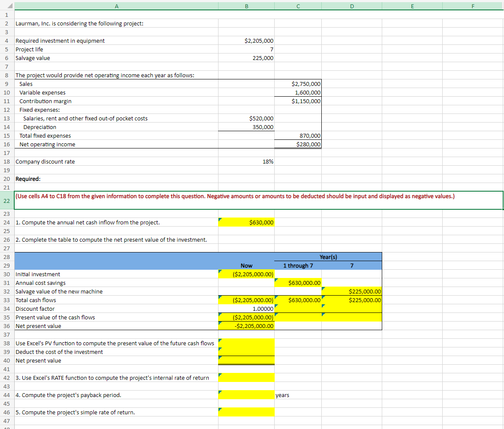Select the payback period answer cell row 44
This screenshot has height=429, width=504.
[x=246, y=395]
